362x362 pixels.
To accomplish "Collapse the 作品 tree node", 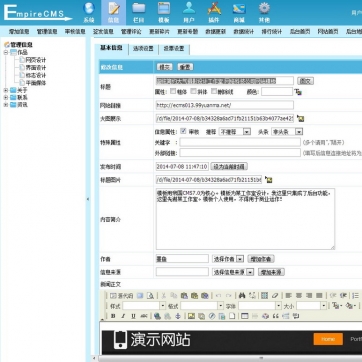I will (6, 52).
